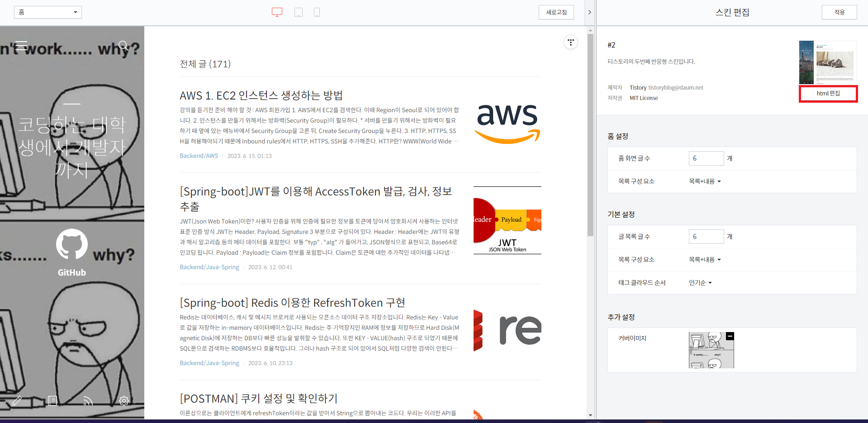Click the tistoryblog@daum.net text
Viewport: 868px width, 423px height.
[x=676, y=88]
